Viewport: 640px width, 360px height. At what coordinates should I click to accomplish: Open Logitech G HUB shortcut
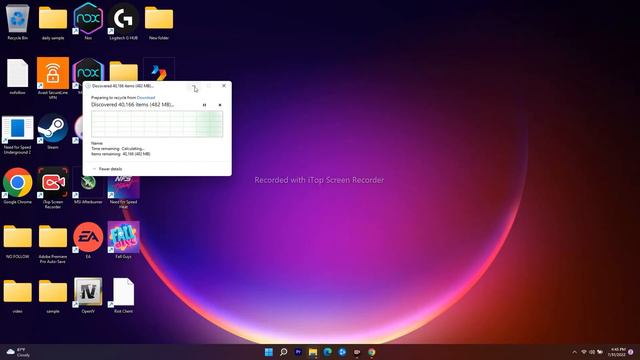coord(123,22)
